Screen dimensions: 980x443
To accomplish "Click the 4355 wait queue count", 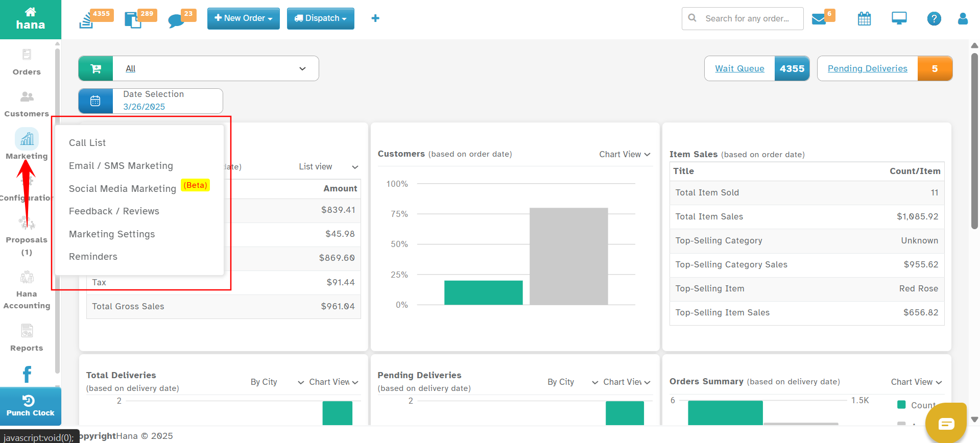I will tap(792, 68).
